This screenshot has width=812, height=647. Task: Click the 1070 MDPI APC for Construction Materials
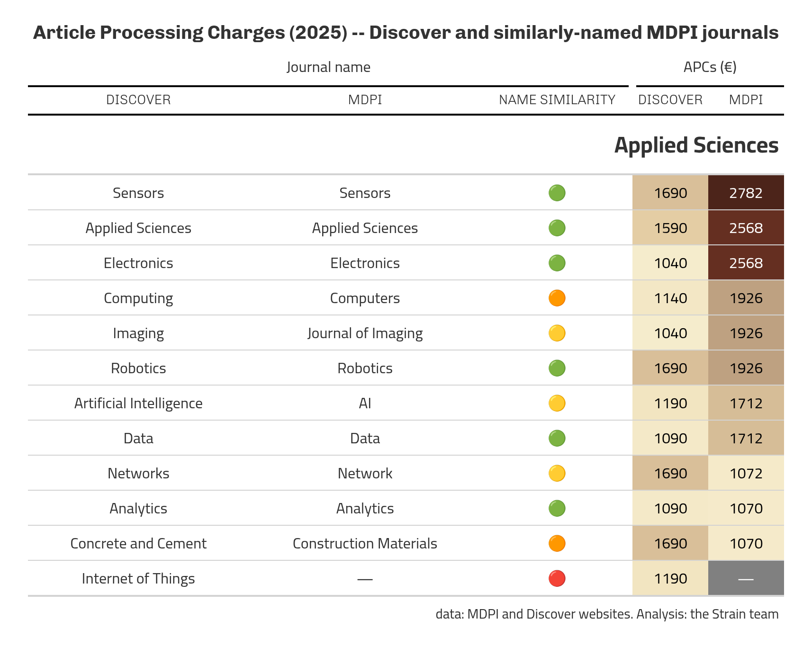point(746,543)
